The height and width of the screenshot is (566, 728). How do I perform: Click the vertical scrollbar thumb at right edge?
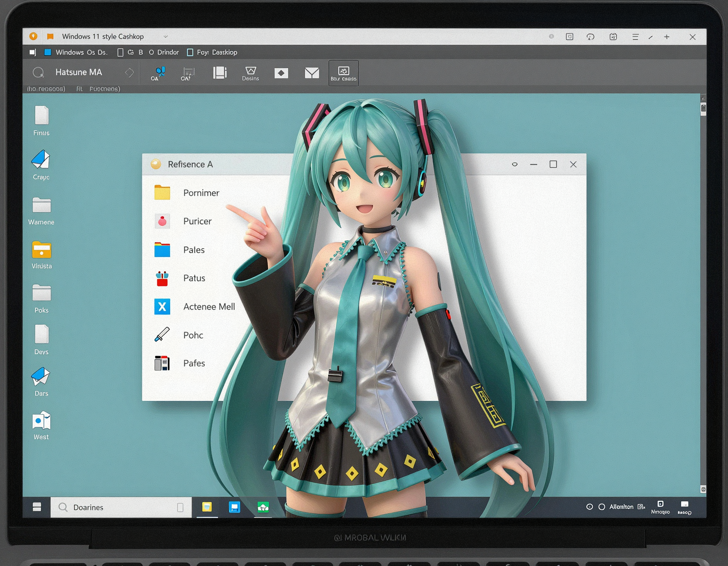[x=703, y=109]
